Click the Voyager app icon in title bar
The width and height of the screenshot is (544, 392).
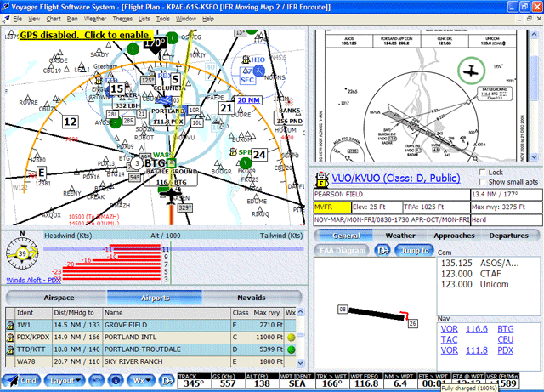tap(5, 7)
